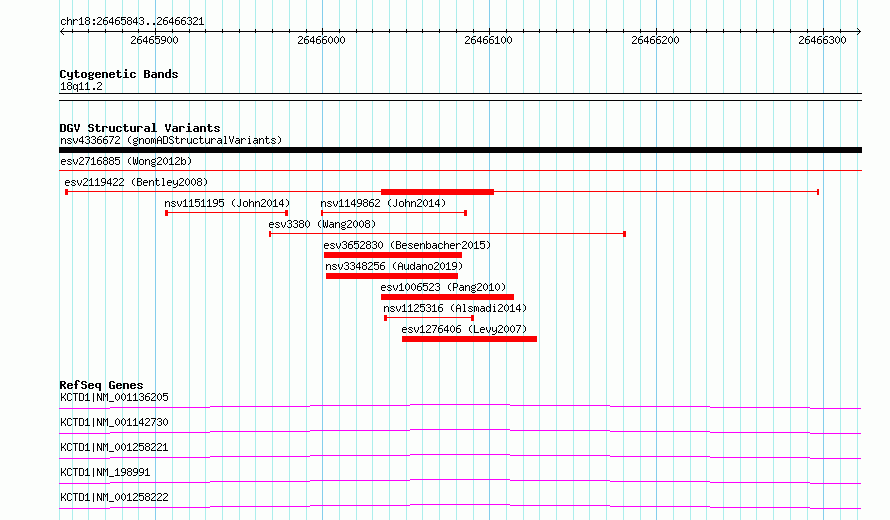Click the right arrow end of the ruler
This screenshot has width=890, height=520.
[x=859, y=31]
